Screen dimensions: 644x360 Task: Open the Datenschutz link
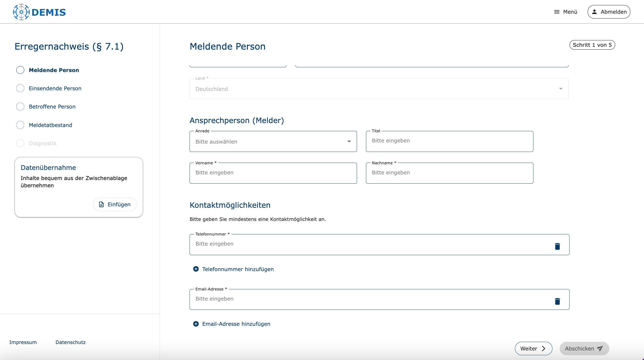coord(71,342)
